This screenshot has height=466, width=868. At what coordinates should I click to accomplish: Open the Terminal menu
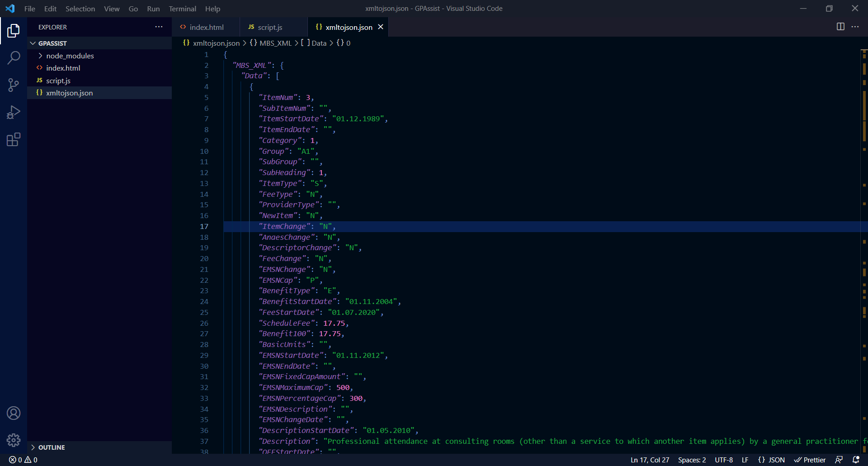click(x=182, y=9)
